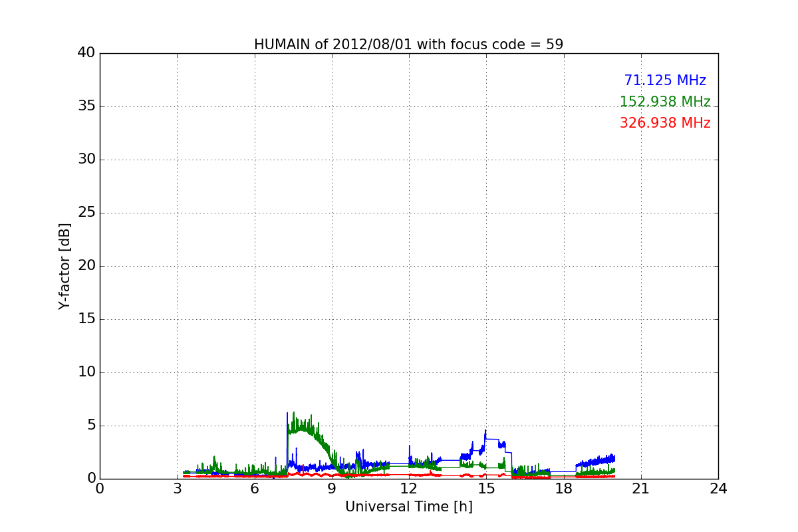Click the x-axis tick label 24
The width and height of the screenshot is (798, 532).
(x=718, y=489)
